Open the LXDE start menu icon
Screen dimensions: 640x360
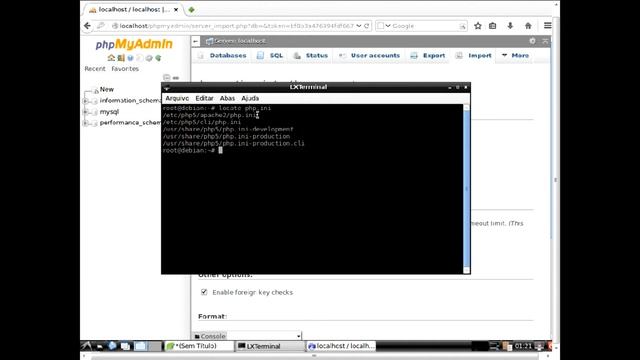(86, 346)
